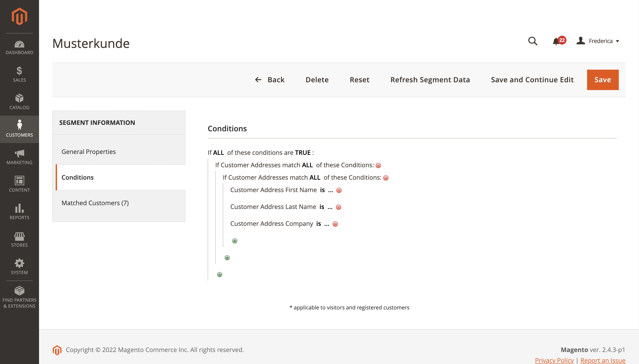
Task: Open the Catalog menu
Action: point(20,102)
